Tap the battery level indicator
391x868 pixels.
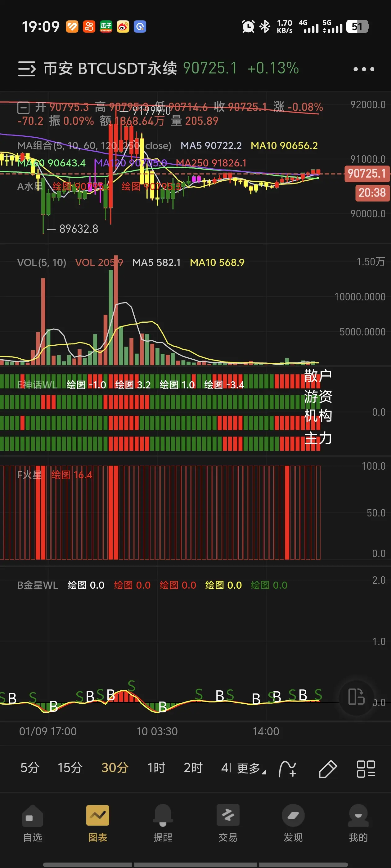click(x=357, y=26)
